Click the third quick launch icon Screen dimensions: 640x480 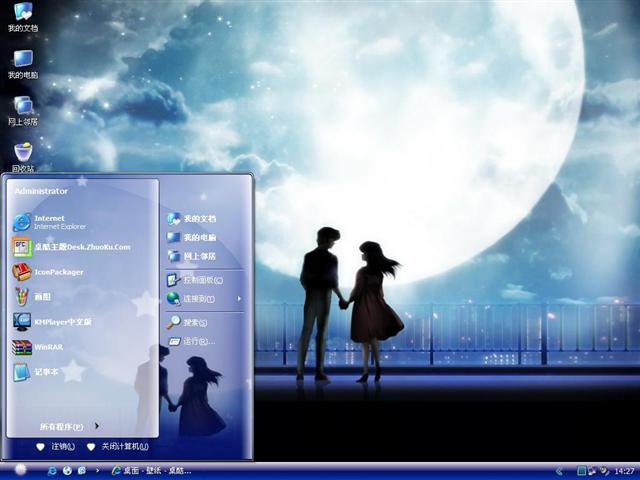click(x=82, y=471)
